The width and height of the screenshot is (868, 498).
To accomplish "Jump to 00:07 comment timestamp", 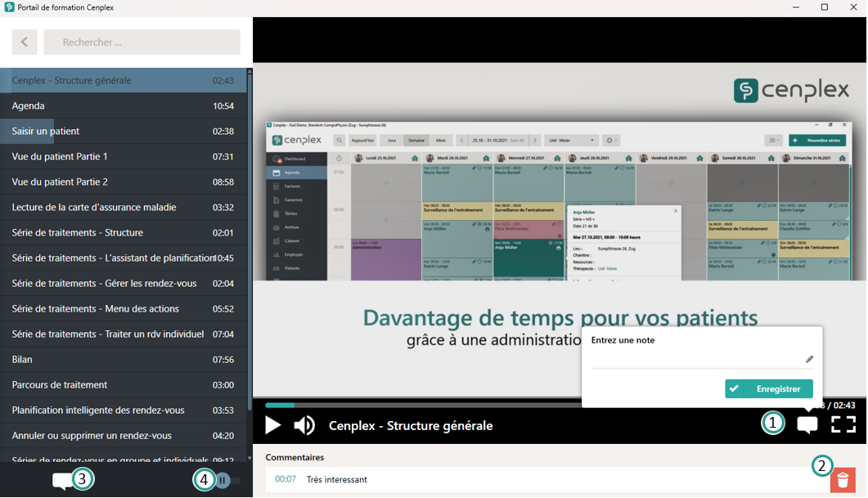I will [286, 480].
